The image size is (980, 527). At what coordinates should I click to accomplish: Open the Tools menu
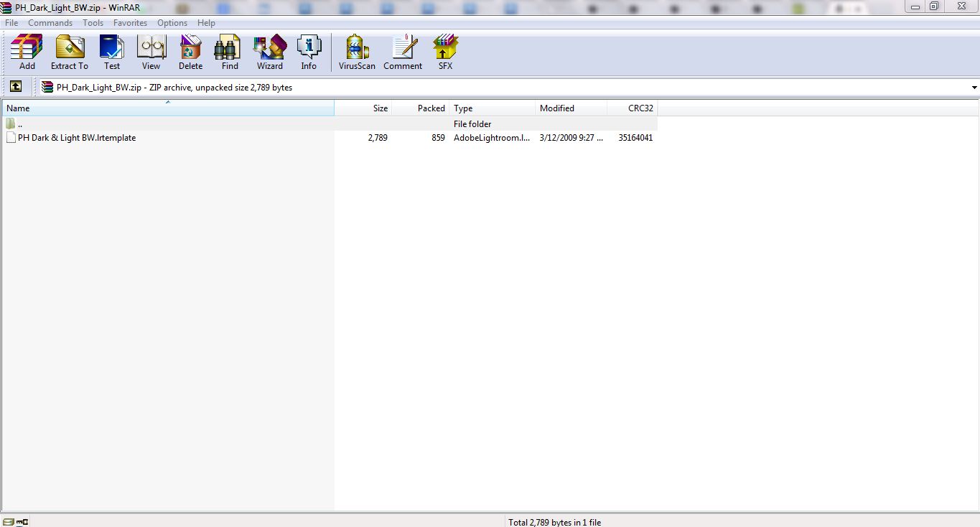point(93,23)
